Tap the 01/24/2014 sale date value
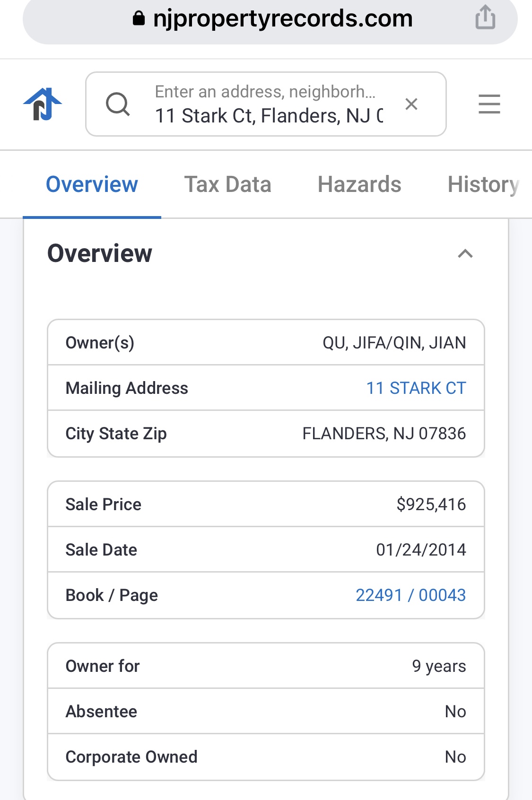This screenshot has height=800, width=532. click(x=421, y=550)
